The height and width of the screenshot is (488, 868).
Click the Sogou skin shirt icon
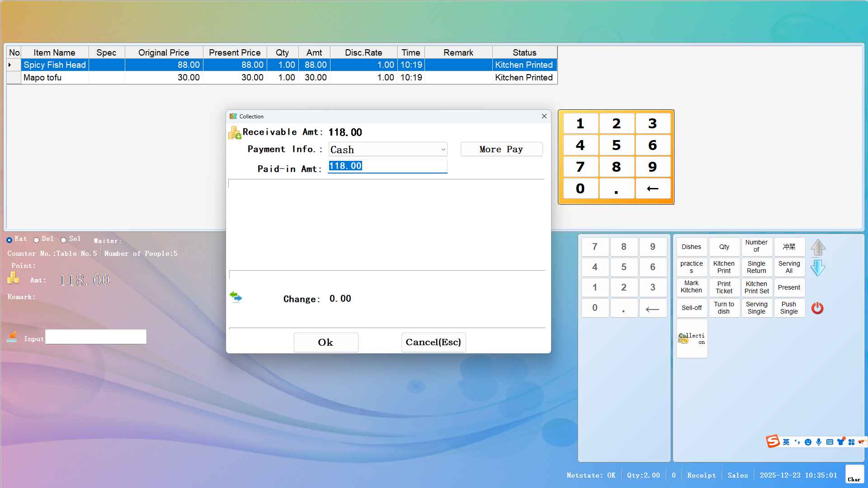[x=840, y=441]
